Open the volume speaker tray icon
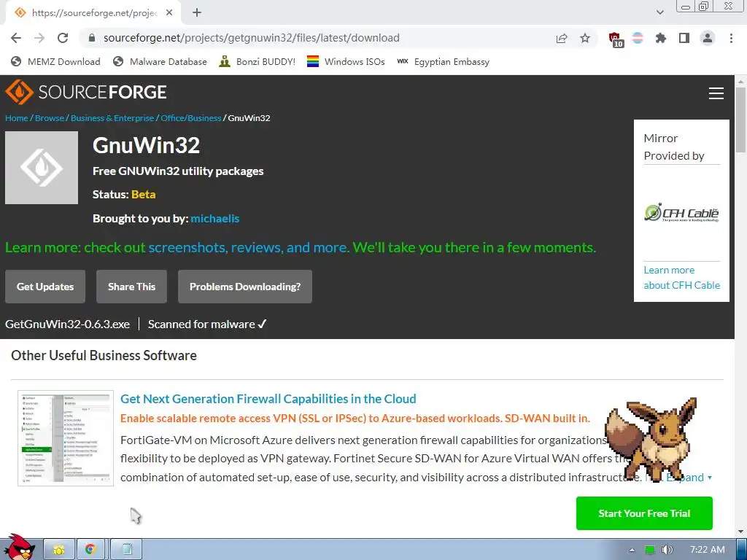Image resolution: width=747 pixels, height=560 pixels. [667, 550]
